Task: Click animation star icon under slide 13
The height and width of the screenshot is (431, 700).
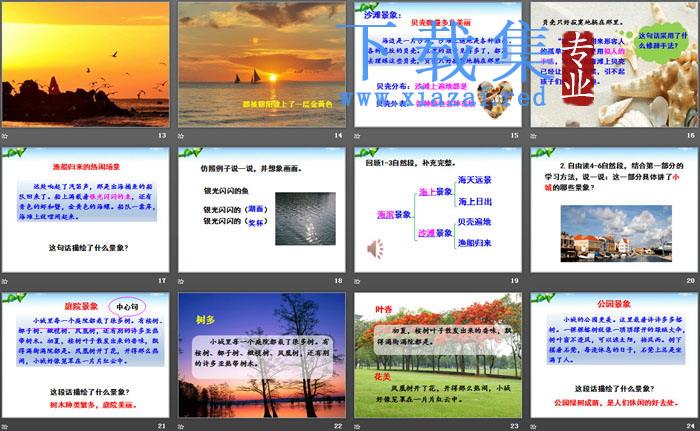Action: [5, 136]
